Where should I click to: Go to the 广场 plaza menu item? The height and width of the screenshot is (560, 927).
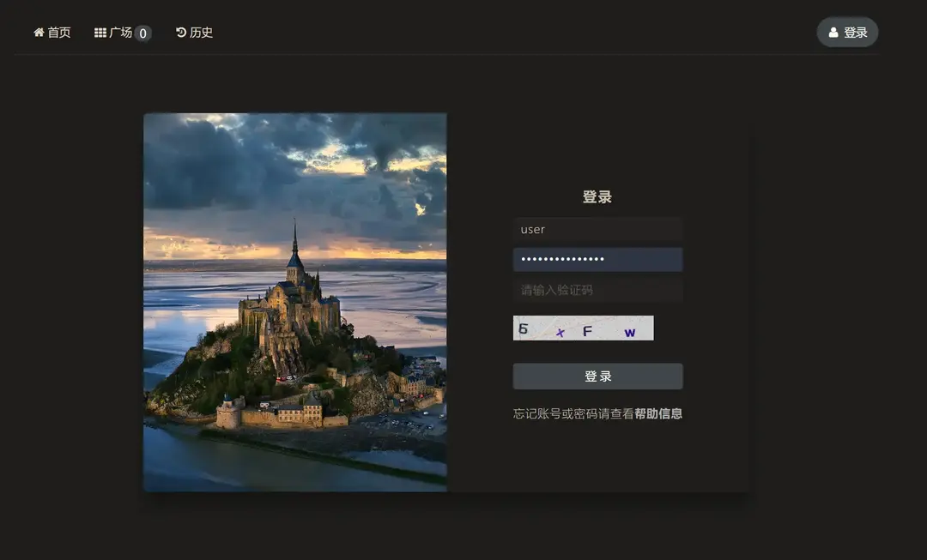pos(120,33)
